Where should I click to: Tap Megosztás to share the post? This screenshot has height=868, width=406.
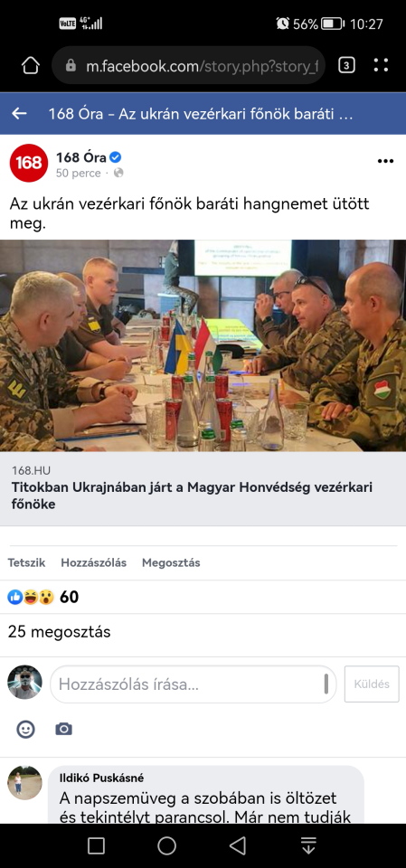[x=171, y=562]
